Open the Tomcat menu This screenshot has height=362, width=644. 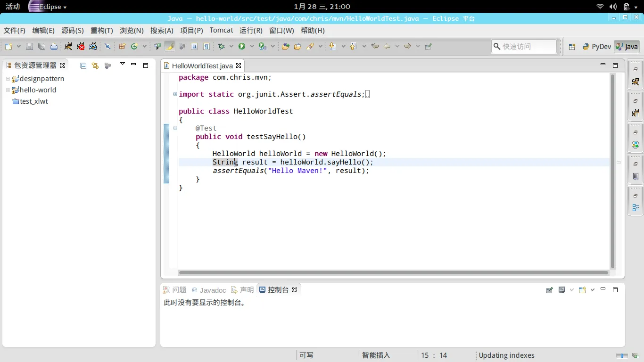tap(221, 30)
